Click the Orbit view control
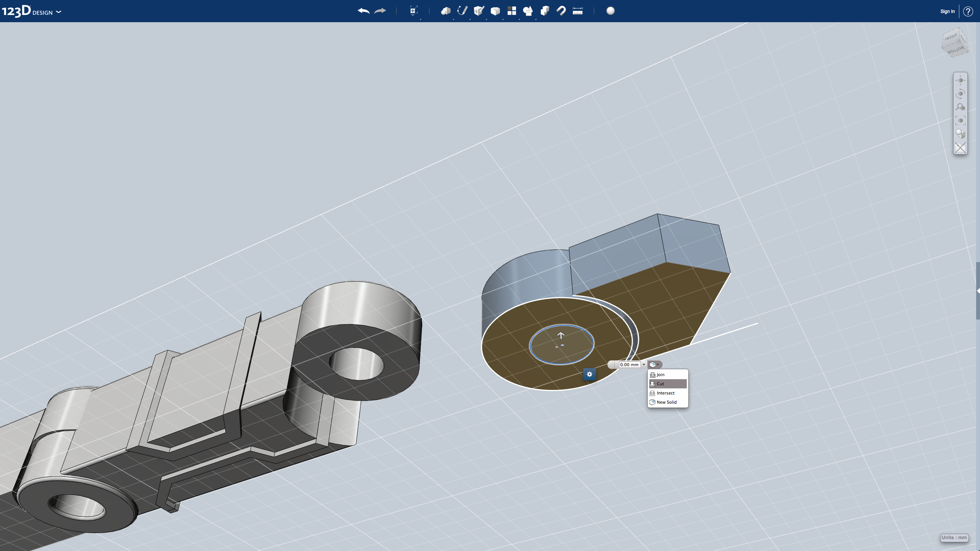 (x=960, y=94)
